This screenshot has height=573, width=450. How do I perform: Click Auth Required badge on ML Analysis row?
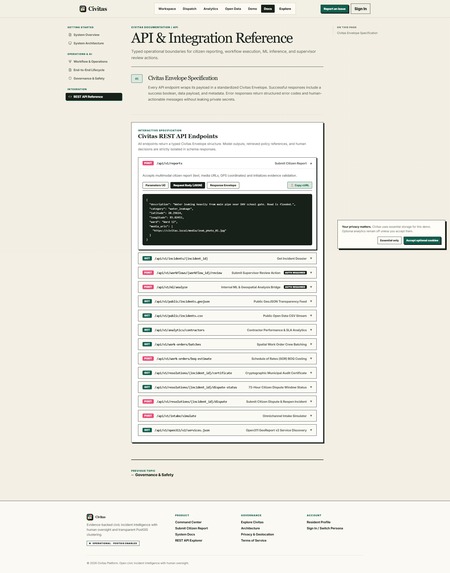click(295, 287)
